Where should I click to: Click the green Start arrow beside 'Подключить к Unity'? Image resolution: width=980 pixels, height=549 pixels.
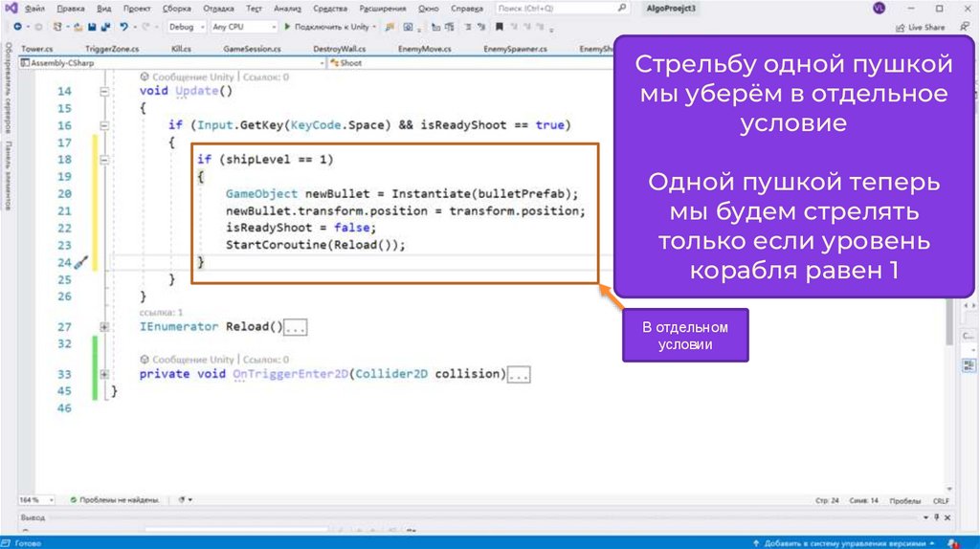point(287,27)
